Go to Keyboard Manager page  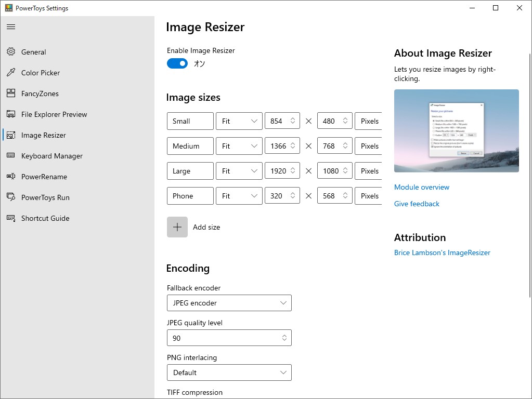(77, 156)
